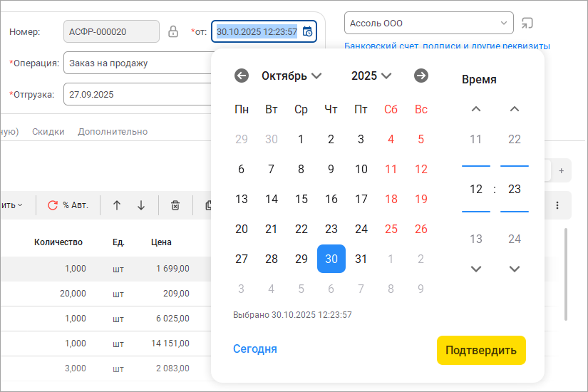
Task: Decrease the minutes with the down chevron
Action: [x=515, y=269]
